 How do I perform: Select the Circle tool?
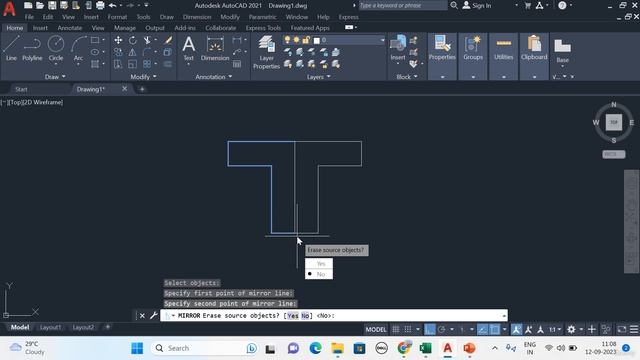[x=56, y=48]
